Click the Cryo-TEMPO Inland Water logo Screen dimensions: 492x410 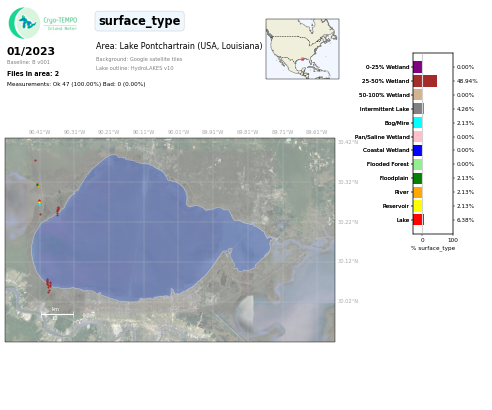(43, 23)
